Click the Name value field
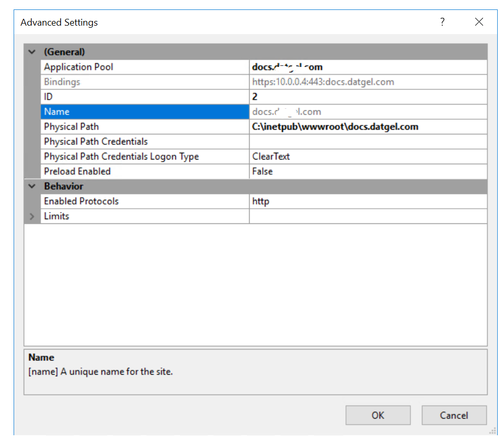Viewport: 504px width, 441px height. click(368, 112)
